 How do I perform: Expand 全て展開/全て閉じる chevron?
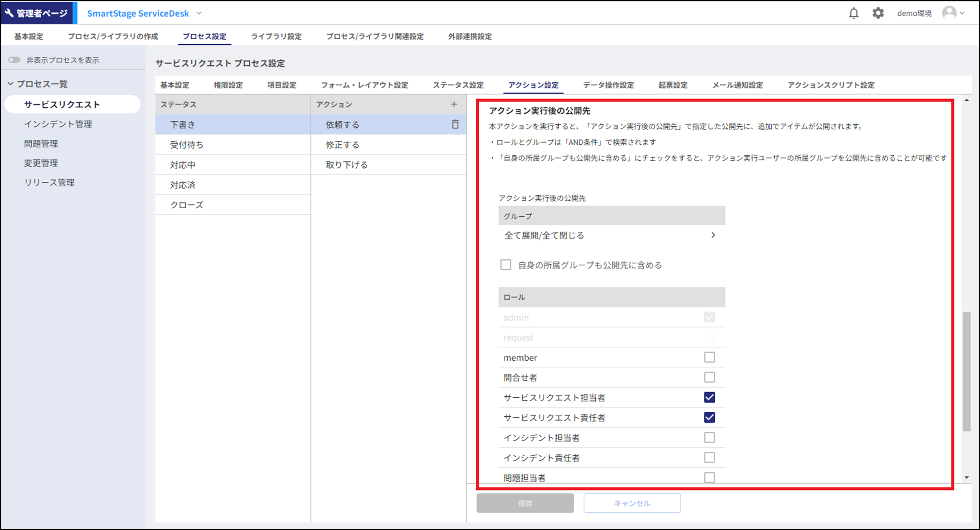pos(713,235)
